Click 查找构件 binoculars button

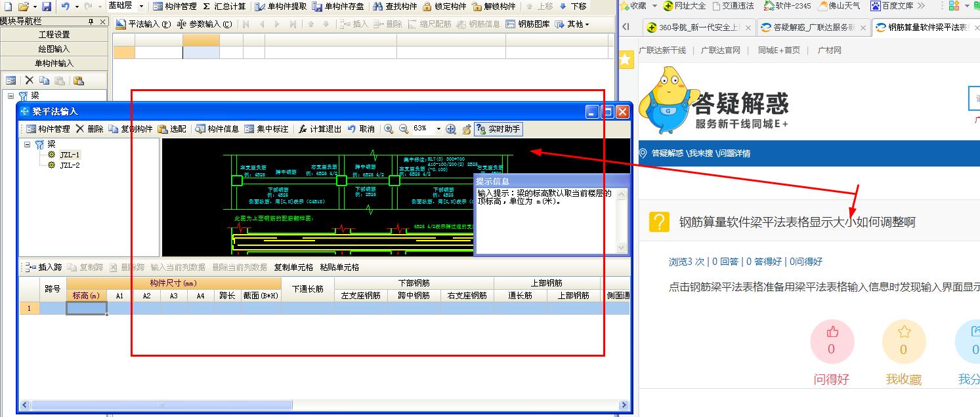tap(395, 6)
